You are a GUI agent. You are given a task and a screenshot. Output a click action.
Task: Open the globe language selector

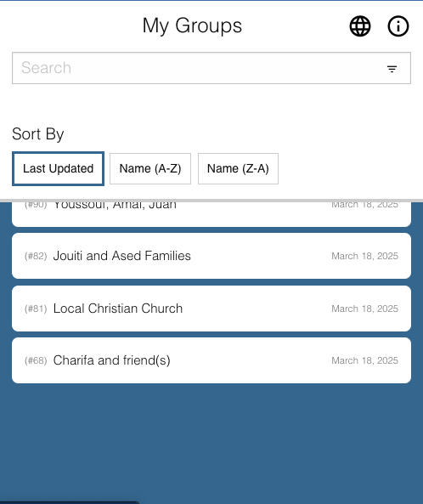(x=360, y=26)
